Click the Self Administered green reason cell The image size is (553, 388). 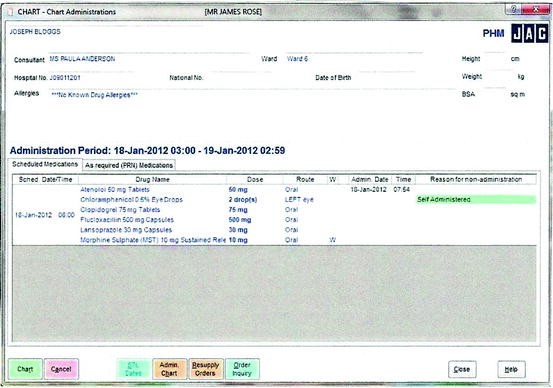click(x=476, y=200)
